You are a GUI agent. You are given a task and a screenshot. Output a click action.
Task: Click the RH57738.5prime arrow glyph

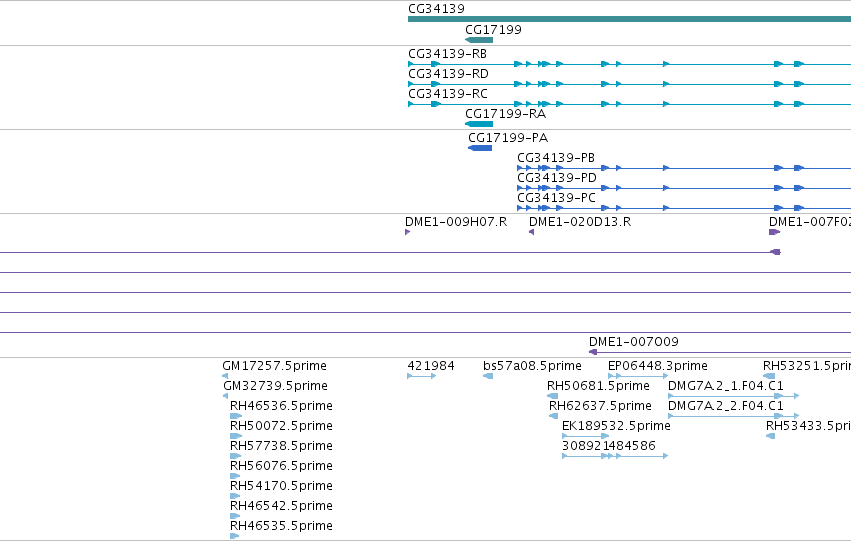pyautogui.click(x=236, y=456)
